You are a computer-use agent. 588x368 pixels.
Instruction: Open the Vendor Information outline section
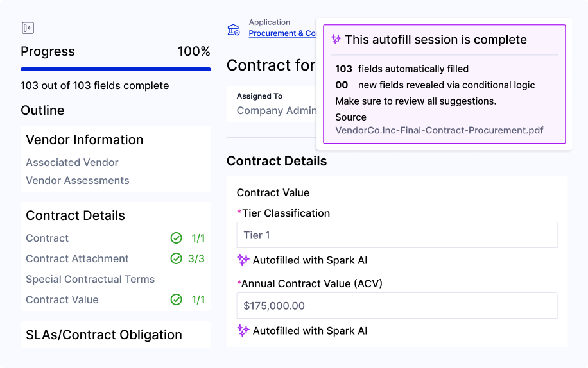[84, 140]
